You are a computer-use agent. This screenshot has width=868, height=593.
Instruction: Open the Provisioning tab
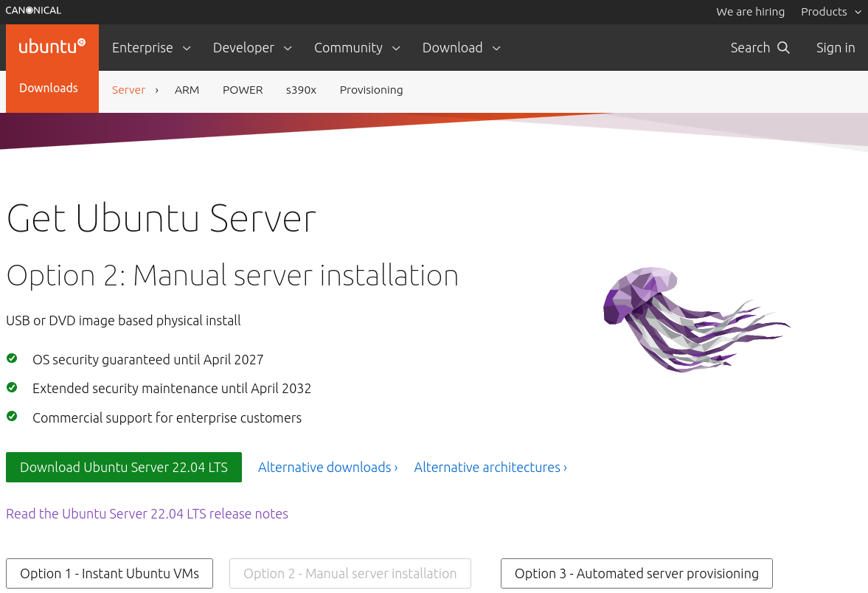[371, 90]
